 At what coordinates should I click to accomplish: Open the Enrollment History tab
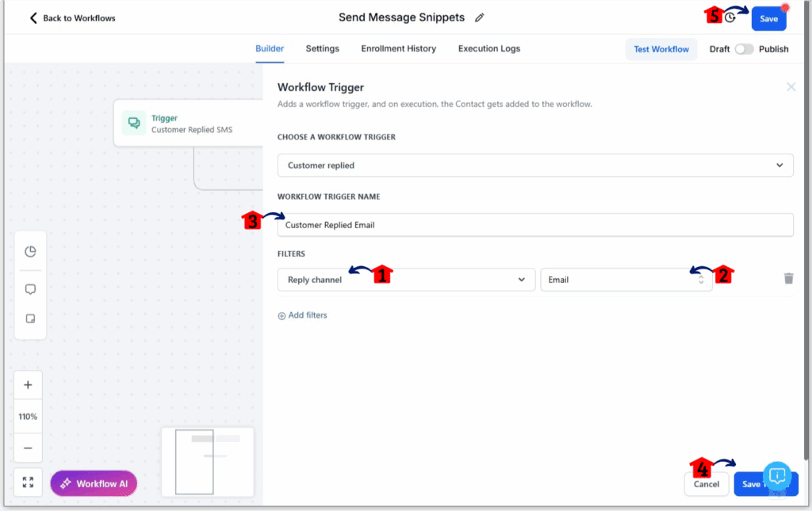(398, 48)
